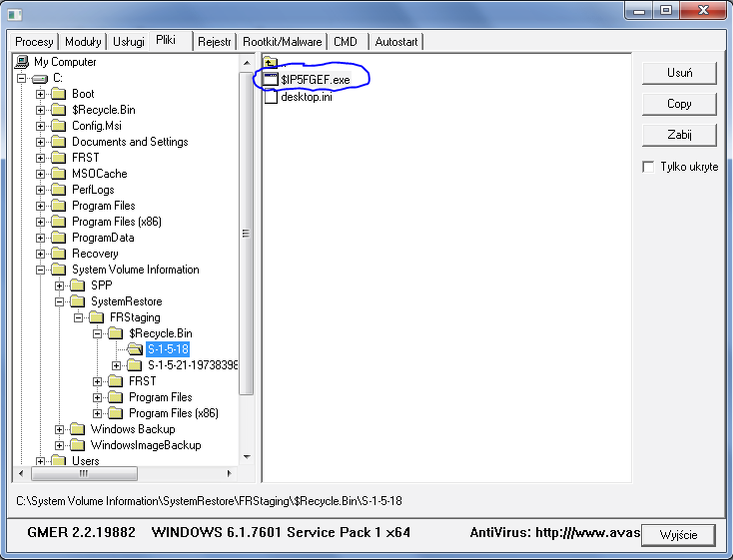Click the Wyjście button
The height and width of the screenshot is (560, 733).
pyautogui.click(x=678, y=535)
